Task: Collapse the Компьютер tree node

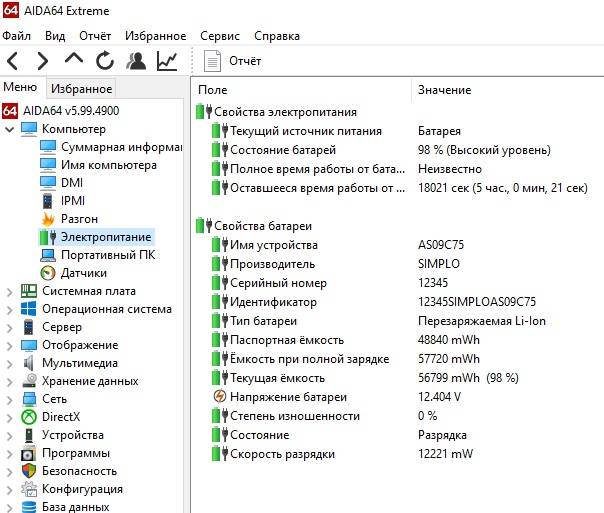Action: pyautogui.click(x=10, y=129)
